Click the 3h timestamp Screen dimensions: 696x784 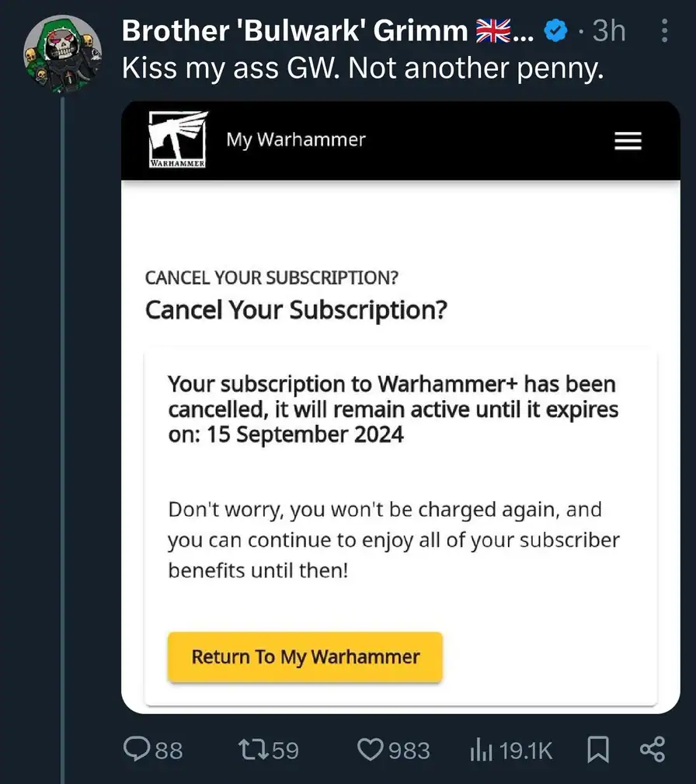coord(607,31)
